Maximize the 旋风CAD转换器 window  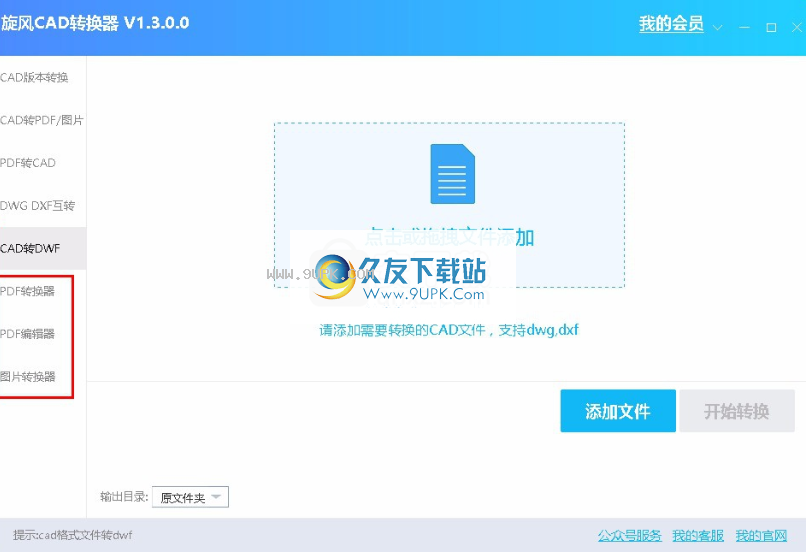pyautogui.click(x=771, y=27)
